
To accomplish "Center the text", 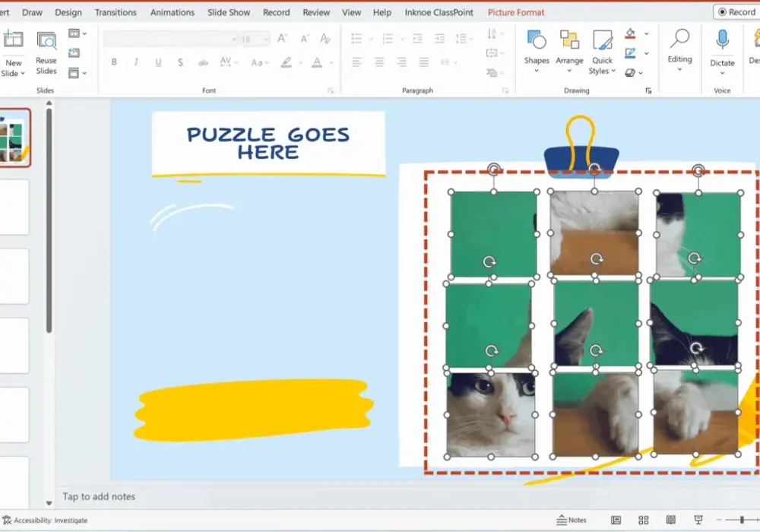I will 379,62.
